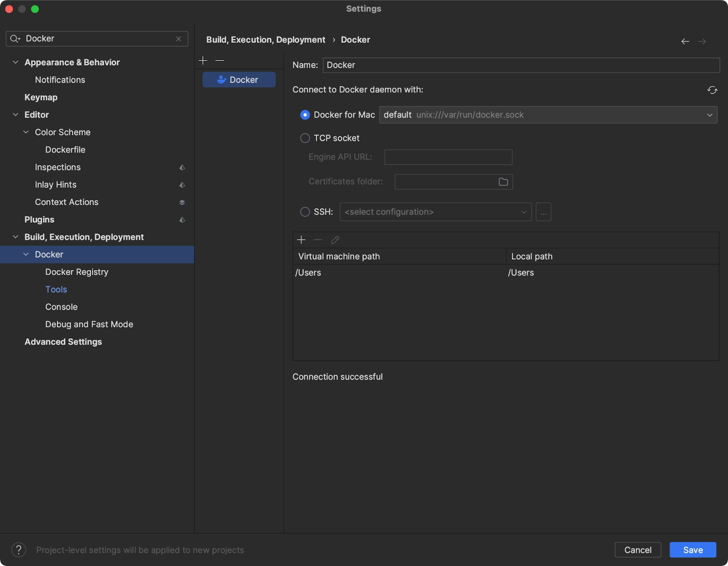728x566 pixels.
Task: Remove the selected path mapping
Action: (x=318, y=240)
